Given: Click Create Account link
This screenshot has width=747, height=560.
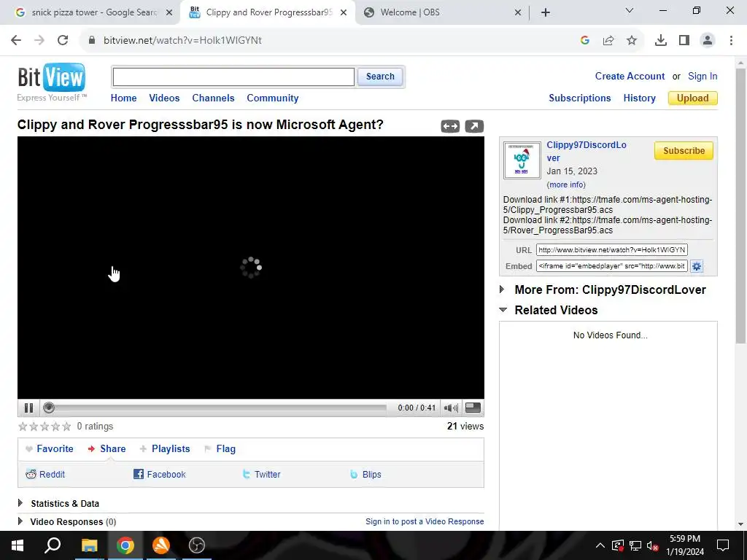Looking at the screenshot, I should tap(630, 76).
